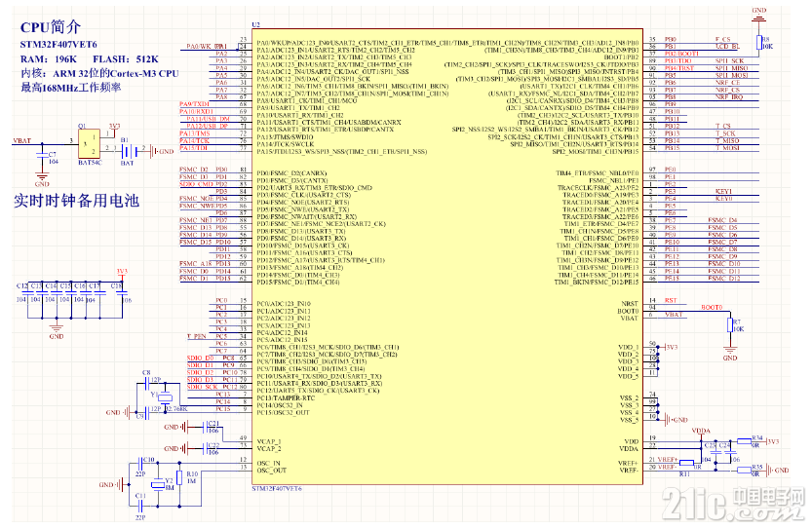The height and width of the screenshot is (529, 812).
Task: Click the KEY1 net label
Action: click(x=723, y=192)
